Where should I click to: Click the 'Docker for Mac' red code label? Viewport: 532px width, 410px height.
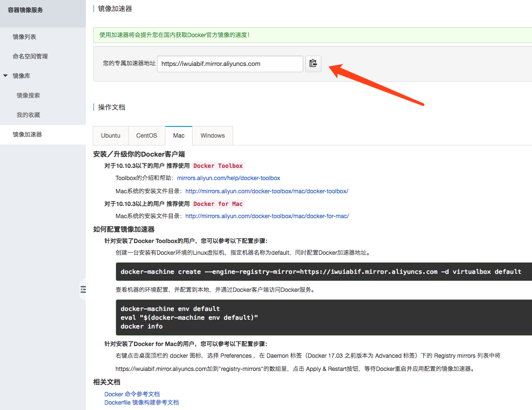218,204
